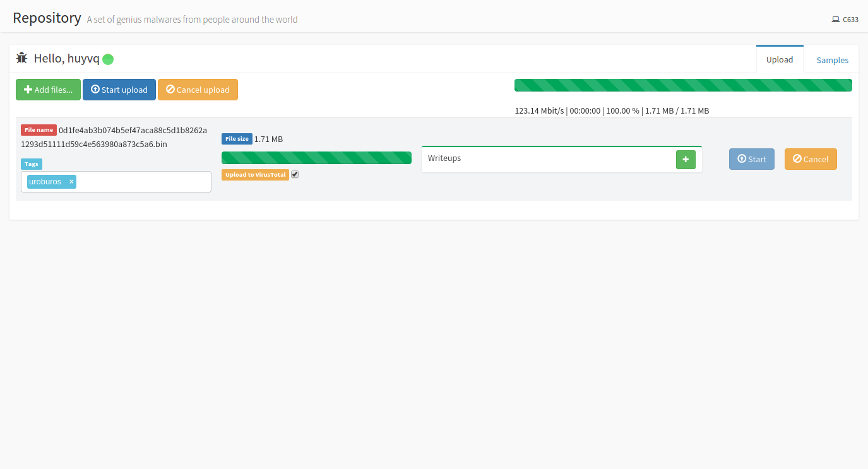Click the Tags label badge
Screen dimensions: 868x469
click(32, 164)
